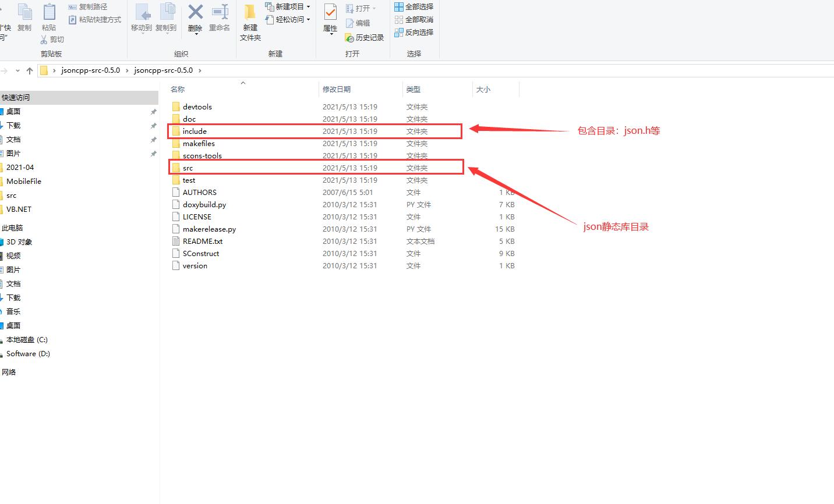834x504 pixels.
Task: Navigate up using the up-arrow icon
Action: point(30,70)
